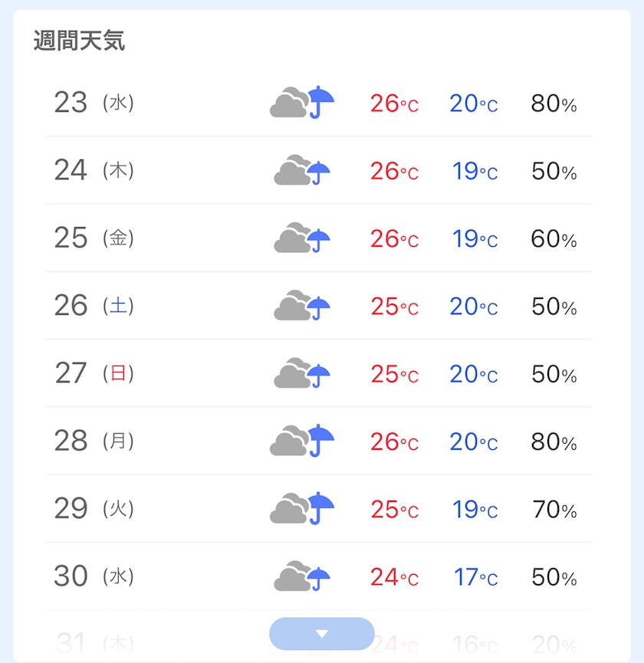This screenshot has width=644, height=663.
Task: Click the weather icon for Tuesday the 29th
Action: click(302, 508)
